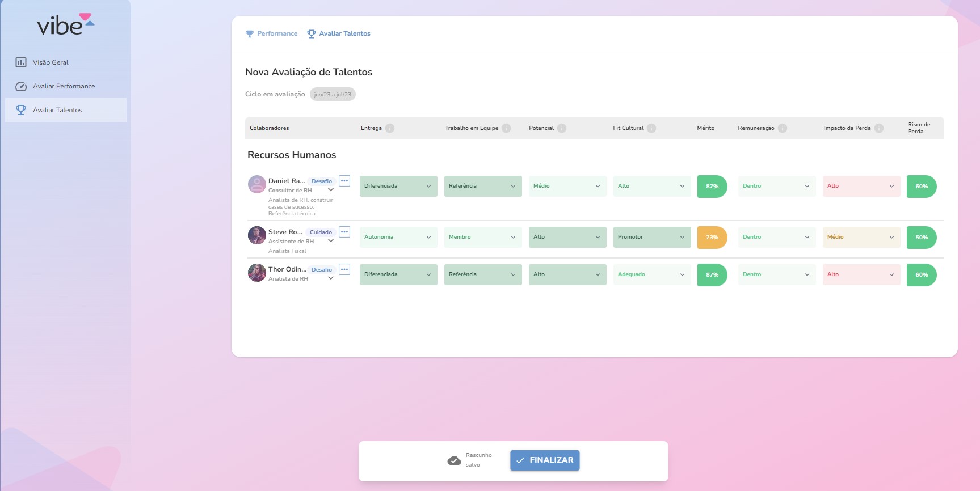Click the cloud draft-saved icon
Viewport: 980px width, 491px height.
pyautogui.click(x=454, y=460)
